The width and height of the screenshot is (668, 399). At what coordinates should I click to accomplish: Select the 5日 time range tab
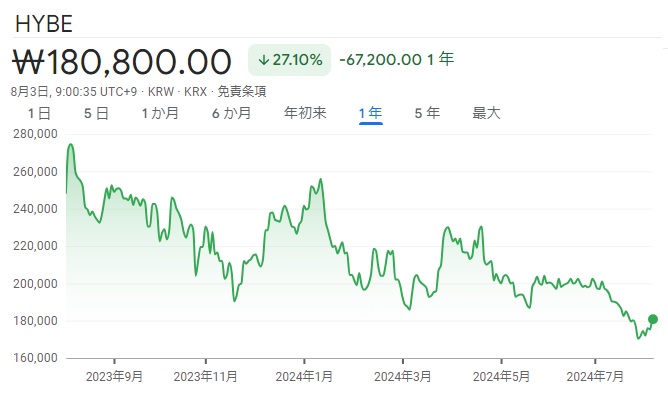pyautogui.click(x=96, y=113)
